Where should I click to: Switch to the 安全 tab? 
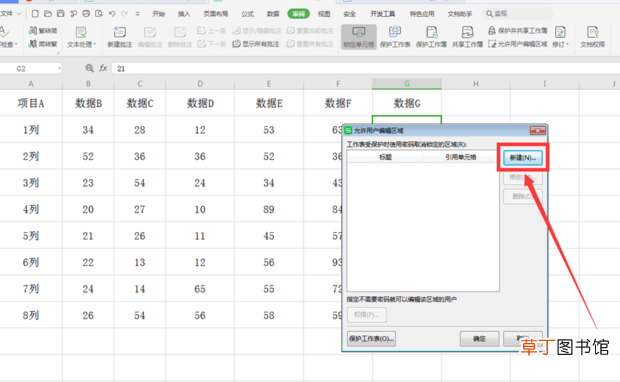[x=350, y=14]
